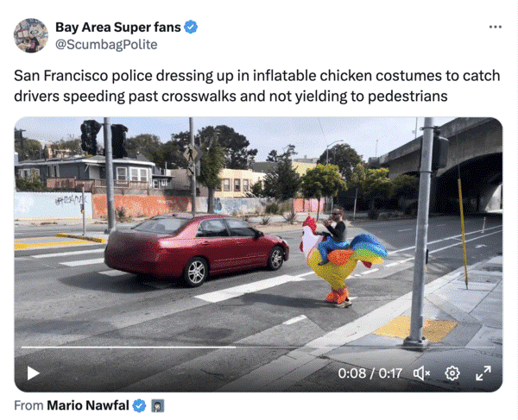Open Mario Nawfal's profile link
This screenshot has width=518, height=420.
point(88,405)
